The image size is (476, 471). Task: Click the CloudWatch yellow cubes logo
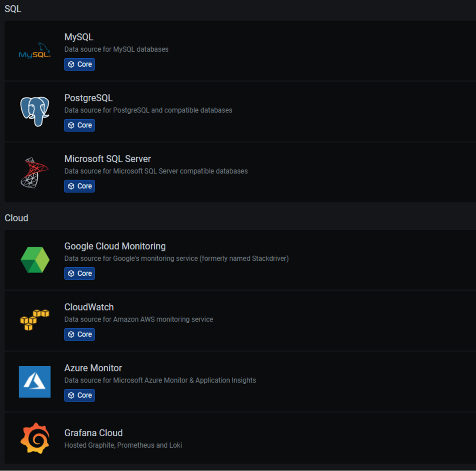pyautogui.click(x=35, y=320)
